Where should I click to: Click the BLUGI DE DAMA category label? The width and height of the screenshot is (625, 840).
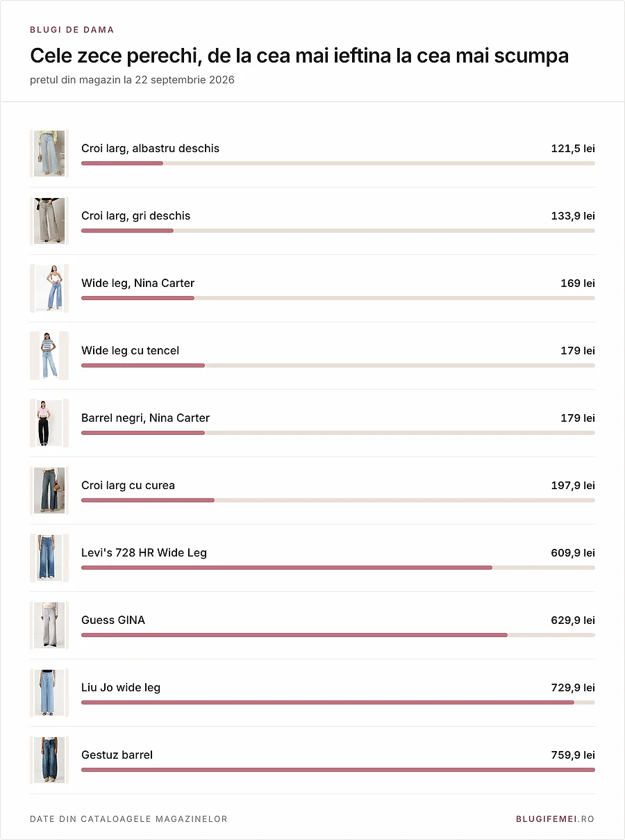click(72, 30)
